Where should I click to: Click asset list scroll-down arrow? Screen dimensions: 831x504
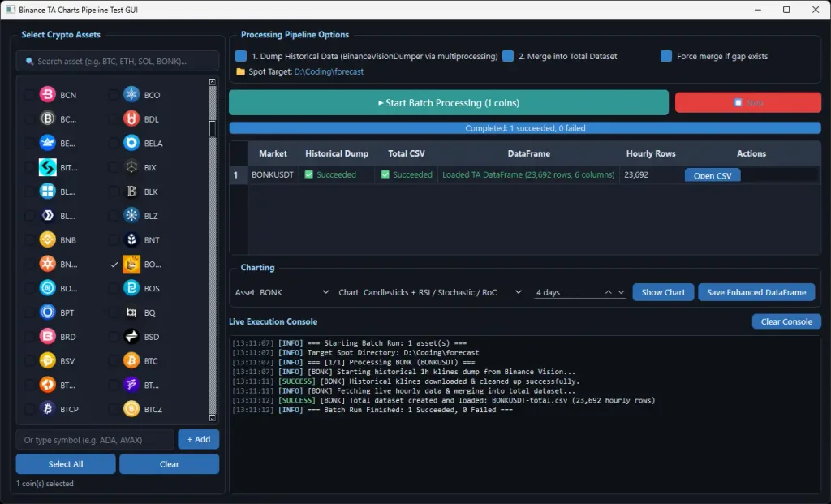(212, 418)
